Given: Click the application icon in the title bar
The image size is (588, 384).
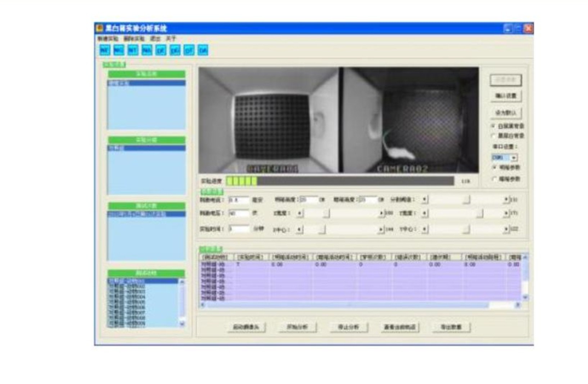Looking at the screenshot, I should [x=100, y=28].
